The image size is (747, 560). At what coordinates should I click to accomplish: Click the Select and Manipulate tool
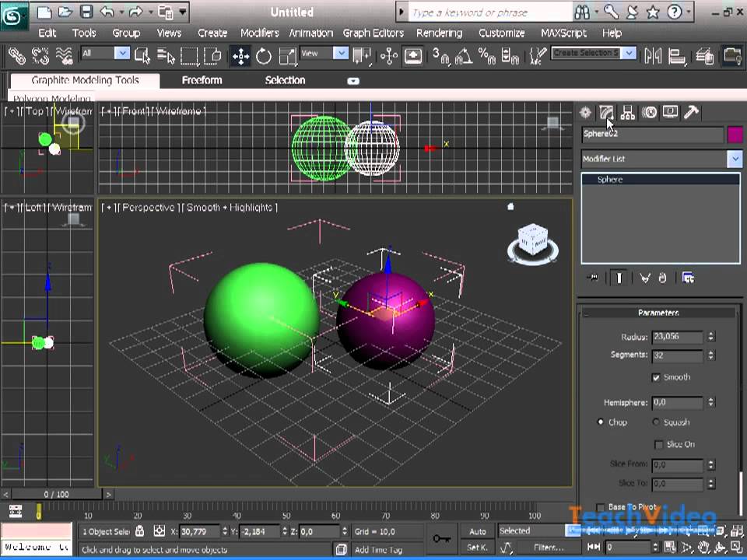389,56
